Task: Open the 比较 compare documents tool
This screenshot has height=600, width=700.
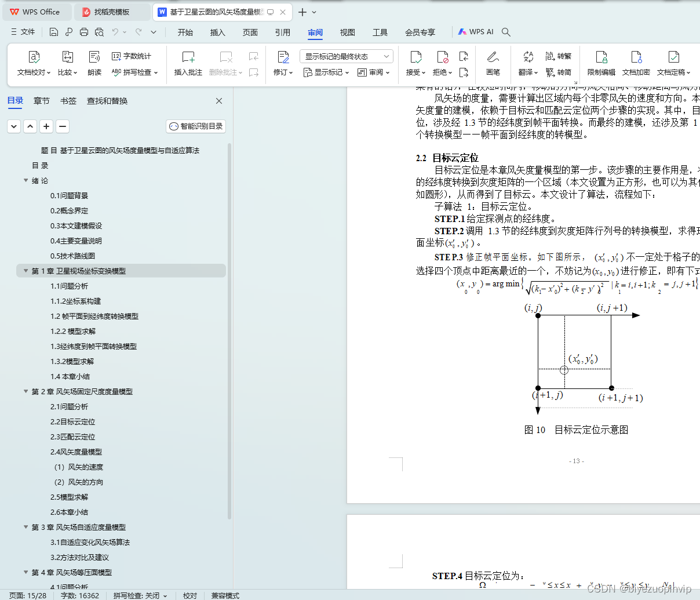Action: click(67, 64)
